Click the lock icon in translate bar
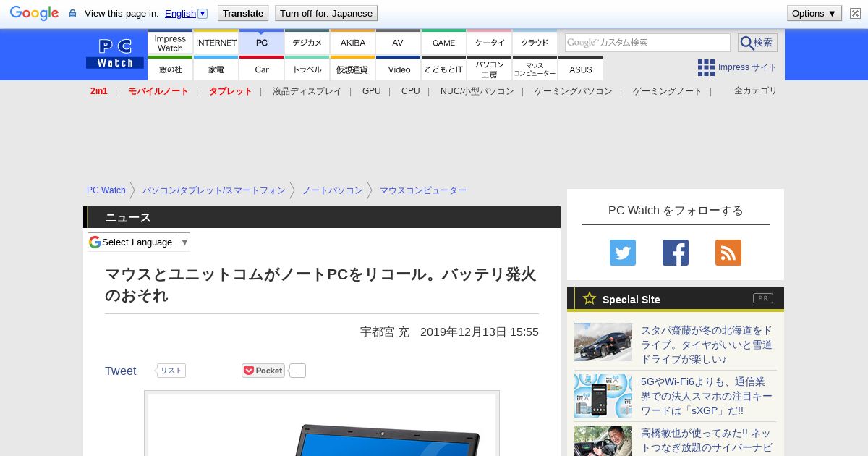 point(72,13)
